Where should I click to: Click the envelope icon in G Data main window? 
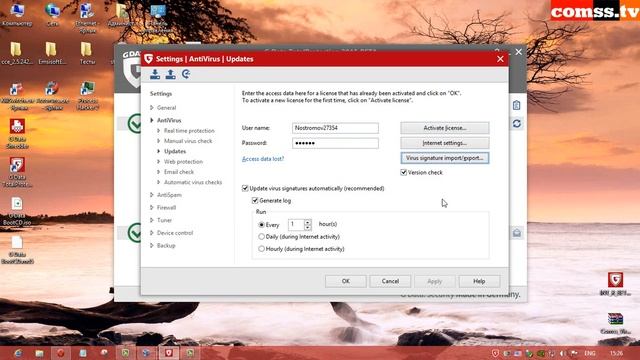click(516, 233)
